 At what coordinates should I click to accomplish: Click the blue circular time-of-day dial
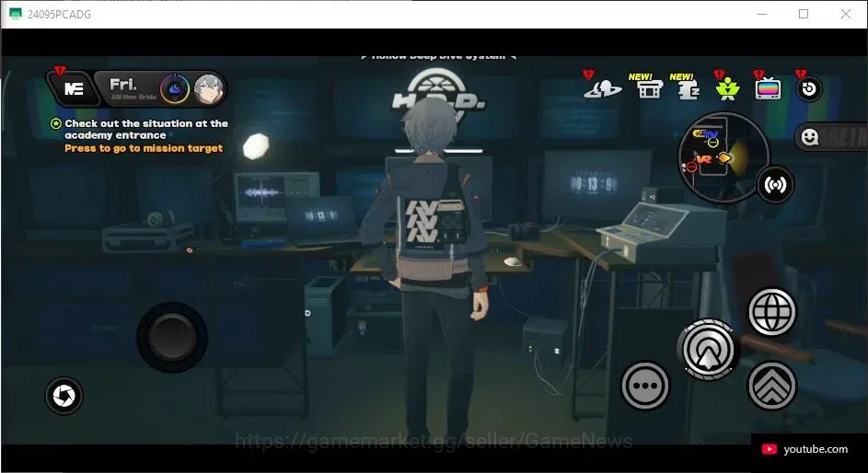coord(175,89)
